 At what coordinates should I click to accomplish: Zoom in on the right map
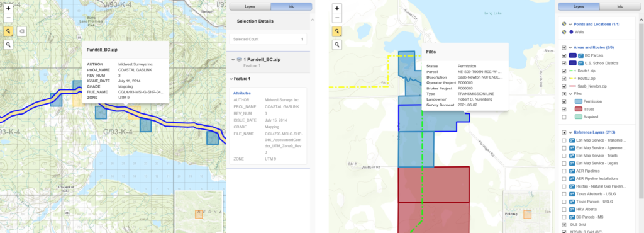tap(337, 8)
